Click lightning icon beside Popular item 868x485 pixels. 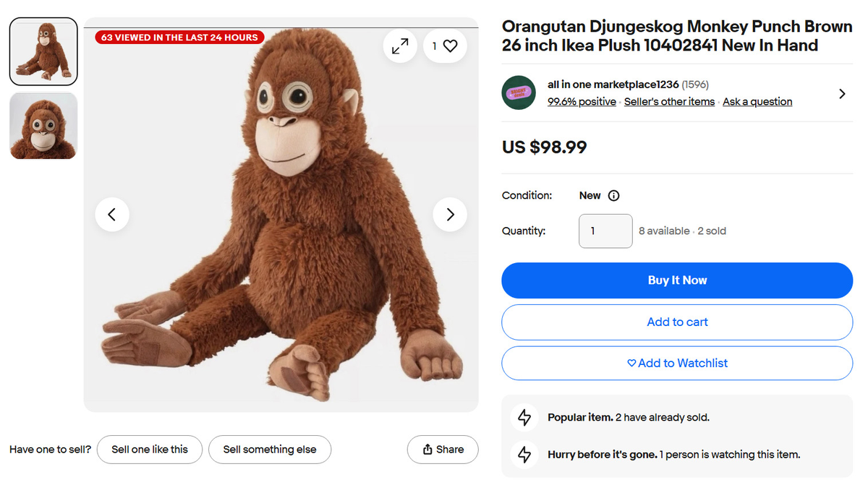[525, 418]
